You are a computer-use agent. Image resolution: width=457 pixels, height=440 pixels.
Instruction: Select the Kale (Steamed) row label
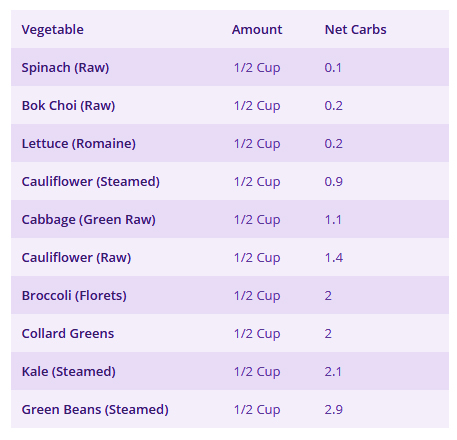[69, 372]
